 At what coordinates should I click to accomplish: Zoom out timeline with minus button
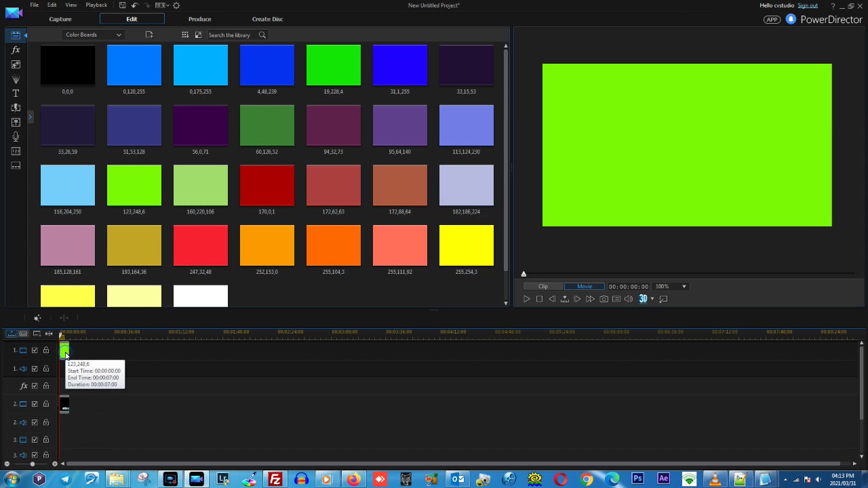pyautogui.click(x=7, y=464)
